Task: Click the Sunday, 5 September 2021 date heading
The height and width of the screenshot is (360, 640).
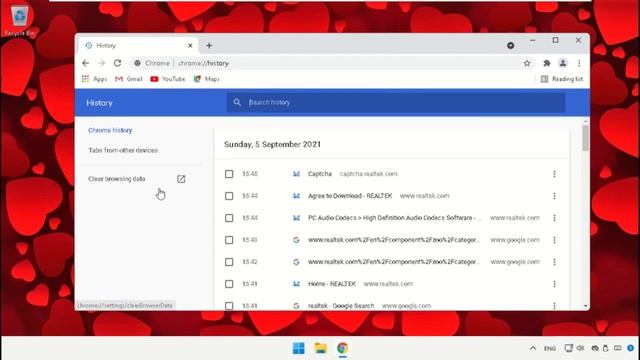Action: coord(272,144)
